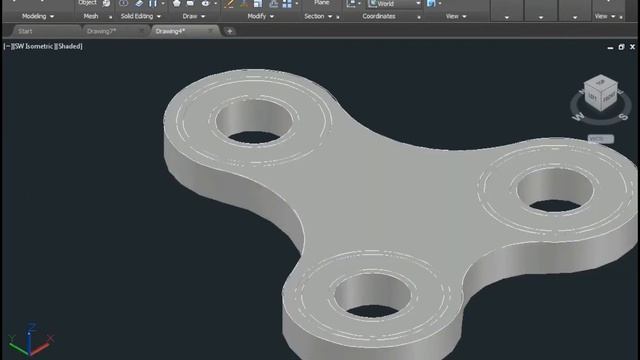Open the Solid Editing icon flyout arrow
Viewport: 640px width, 360px height.
click(163, 3)
